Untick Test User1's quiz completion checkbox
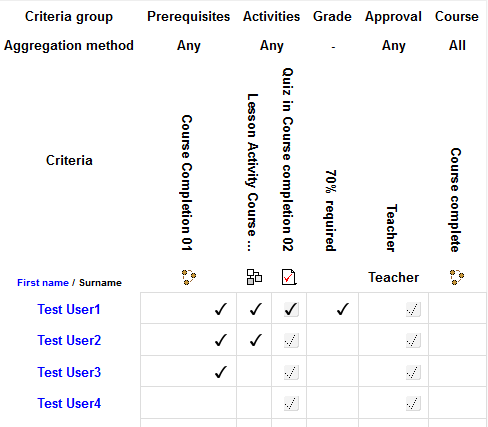This screenshot has width=488, height=427. [291, 309]
